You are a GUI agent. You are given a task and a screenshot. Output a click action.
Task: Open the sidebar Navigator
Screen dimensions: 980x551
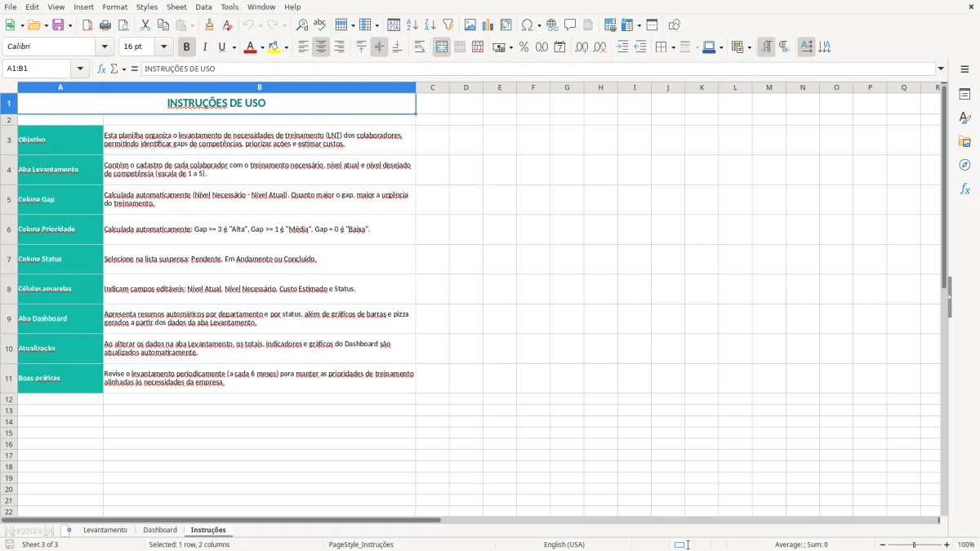(x=964, y=165)
